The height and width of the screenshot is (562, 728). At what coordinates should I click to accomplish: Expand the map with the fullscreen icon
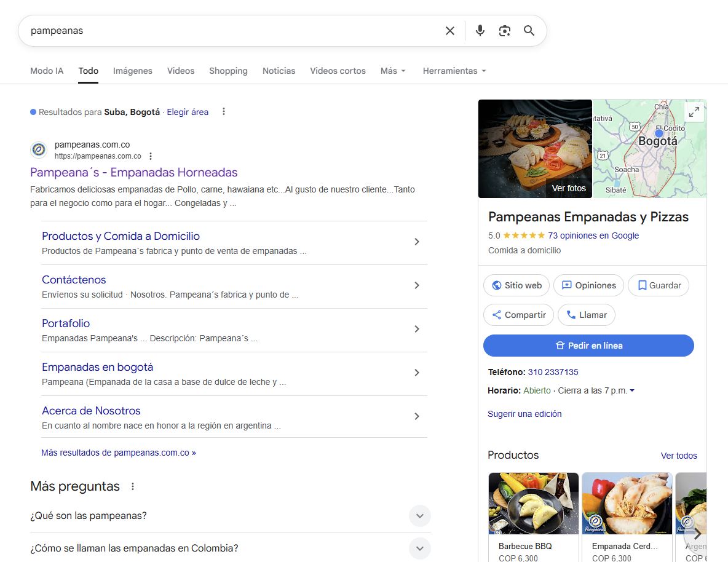pyautogui.click(x=694, y=112)
